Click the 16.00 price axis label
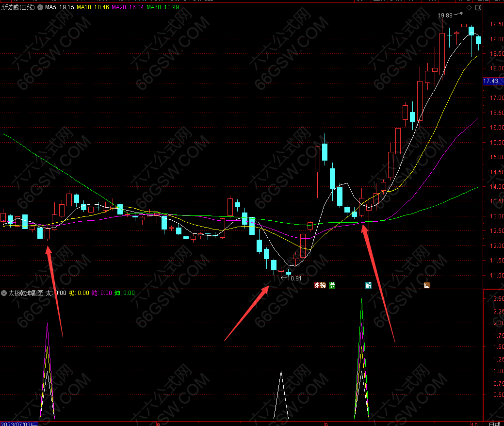 (x=497, y=127)
